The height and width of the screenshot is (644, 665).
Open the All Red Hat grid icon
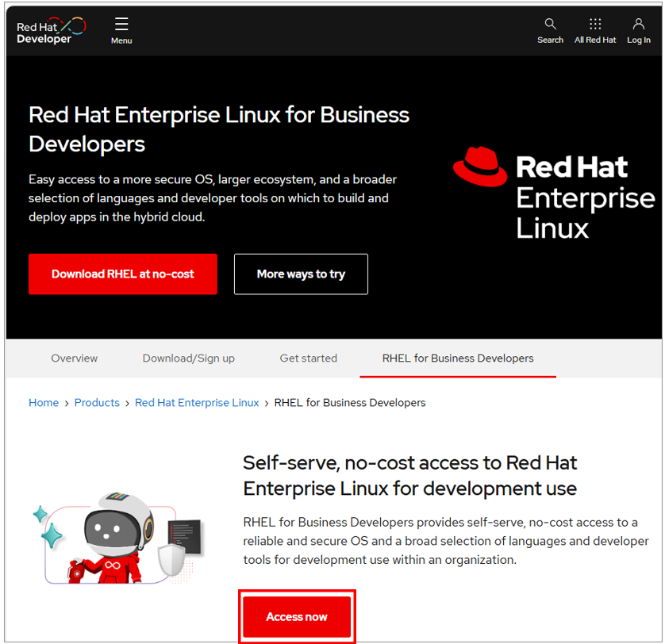(595, 24)
